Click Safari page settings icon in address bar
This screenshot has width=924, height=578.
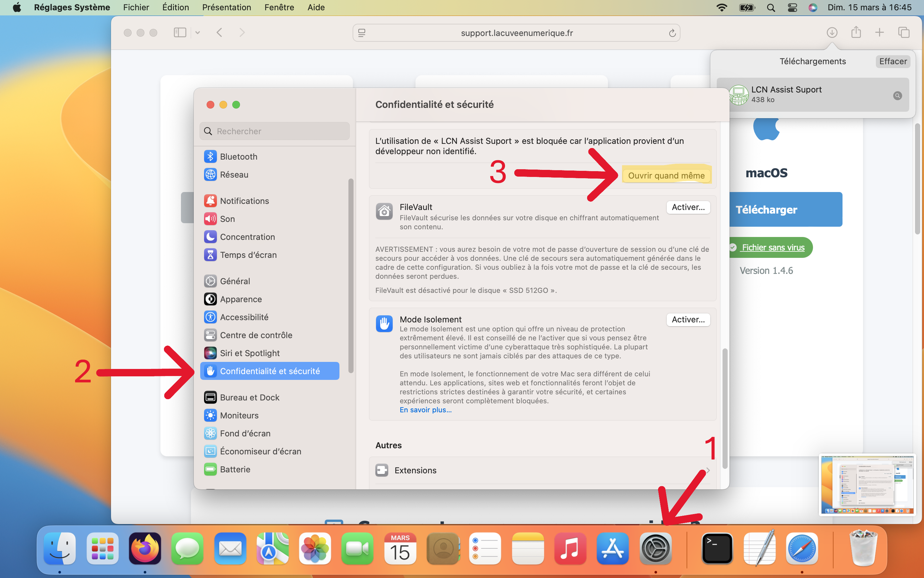click(362, 33)
